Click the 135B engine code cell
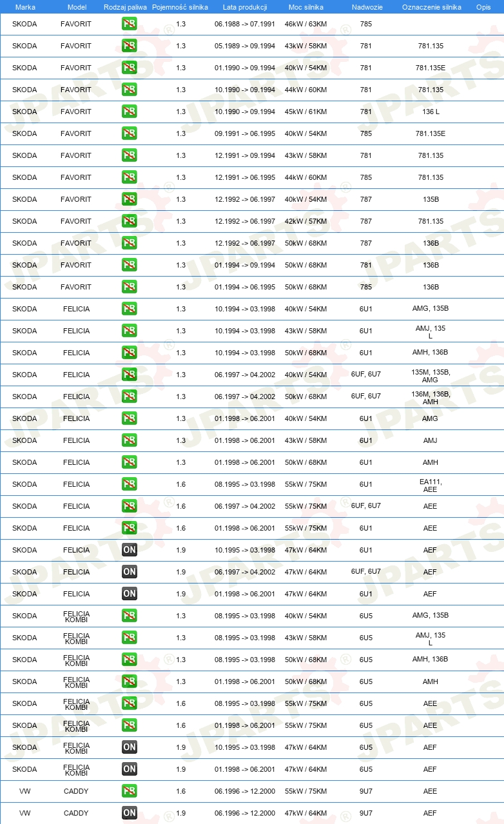 tap(431, 199)
